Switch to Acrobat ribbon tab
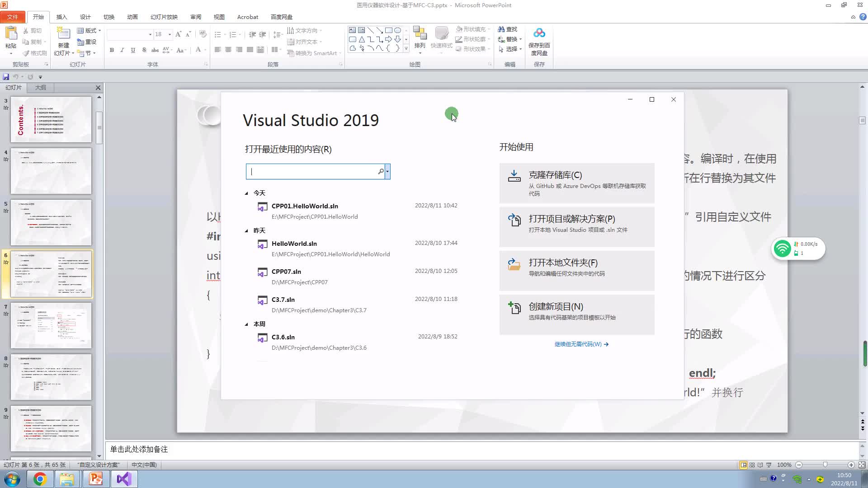 pos(247,17)
